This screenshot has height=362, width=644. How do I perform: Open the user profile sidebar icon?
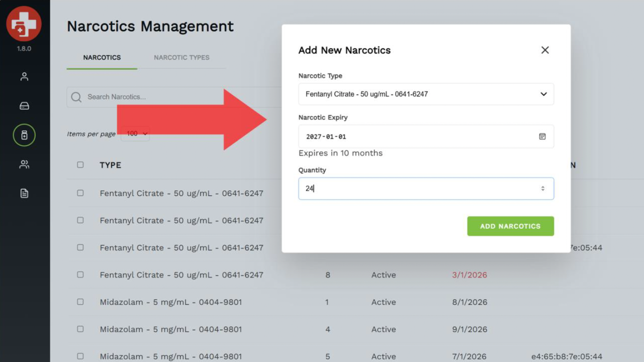point(24,77)
